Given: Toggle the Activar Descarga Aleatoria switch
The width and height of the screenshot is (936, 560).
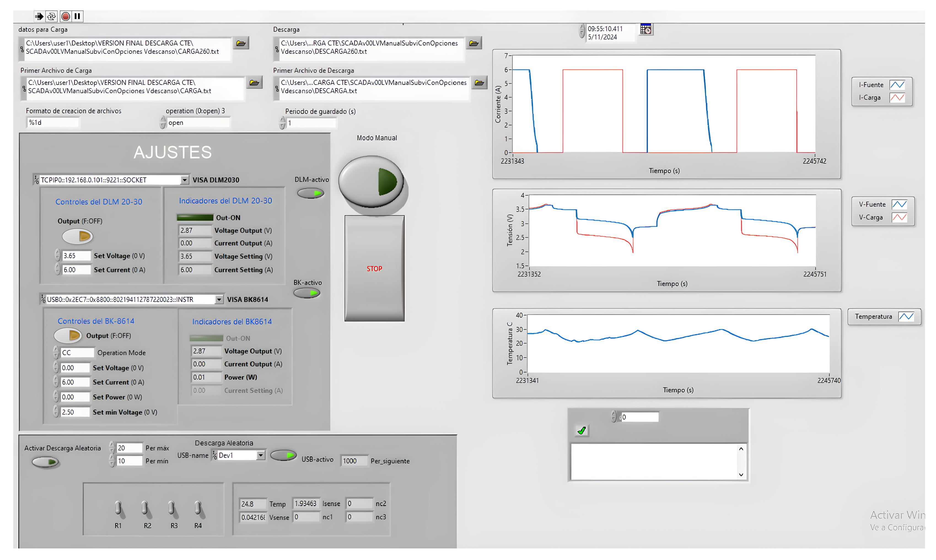Looking at the screenshot, I should click(x=46, y=462).
